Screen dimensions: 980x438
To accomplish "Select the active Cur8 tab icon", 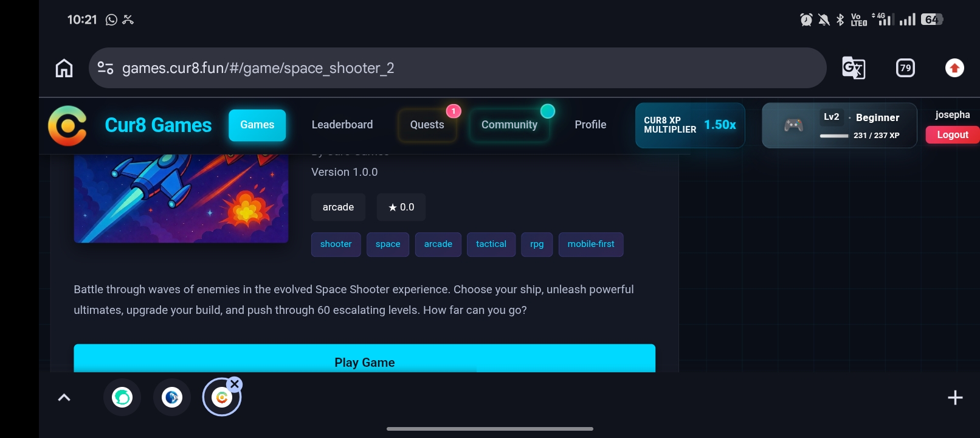I will 222,398.
